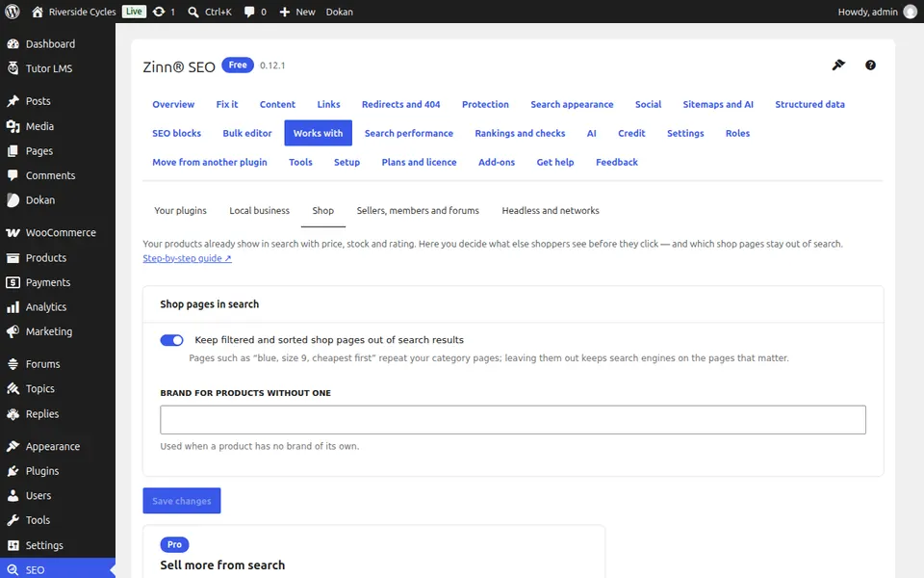The image size is (924, 578).
Task: Go to the Structured data section
Action: [x=809, y=104]
